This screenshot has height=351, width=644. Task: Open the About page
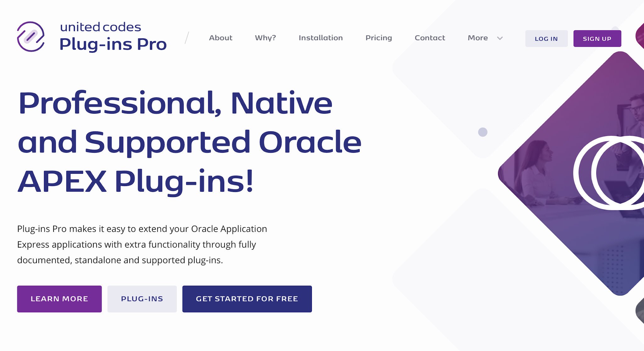220,38
